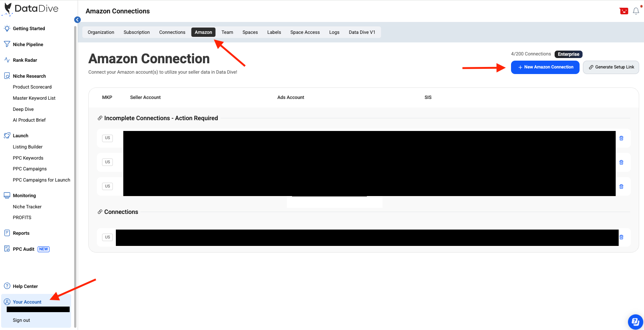
Task: Delete the second incomplete US connection
Action: coord(621,162)
